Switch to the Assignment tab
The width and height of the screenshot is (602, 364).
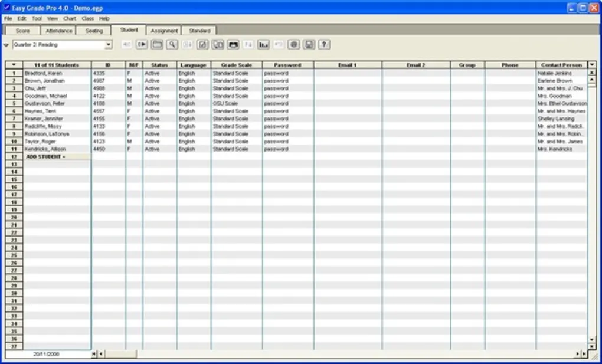coord(164,31)
